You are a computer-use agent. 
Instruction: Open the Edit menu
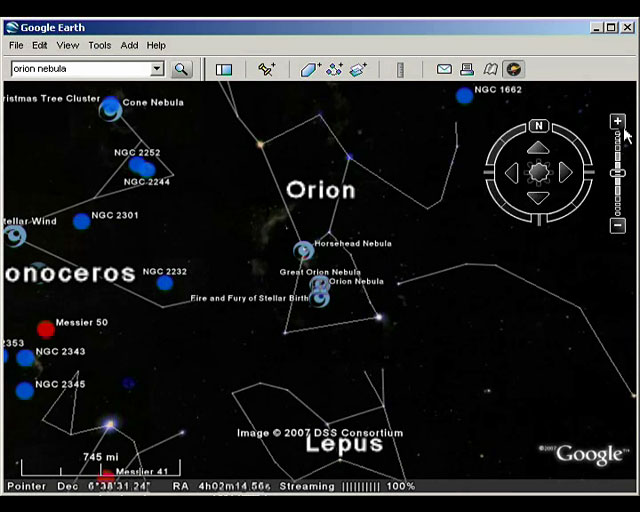coord(40,45)
